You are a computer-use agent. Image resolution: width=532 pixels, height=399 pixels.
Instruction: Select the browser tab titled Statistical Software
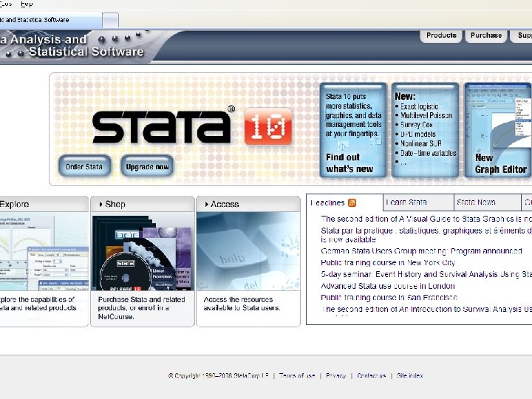(x=51, y=20)
